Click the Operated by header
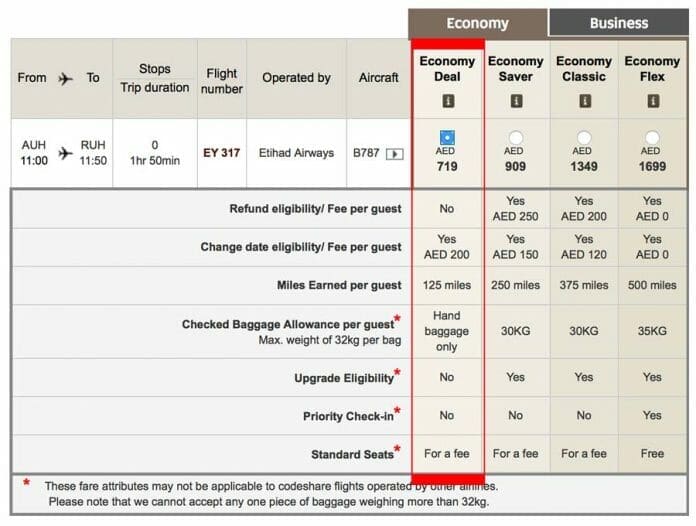 (297, 78)
